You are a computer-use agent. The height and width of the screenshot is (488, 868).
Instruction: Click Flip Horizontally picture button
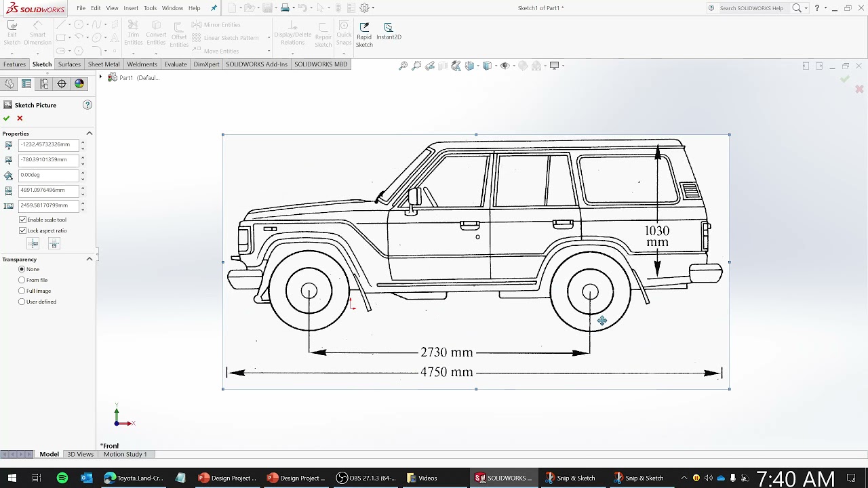[x=33, y=244]
